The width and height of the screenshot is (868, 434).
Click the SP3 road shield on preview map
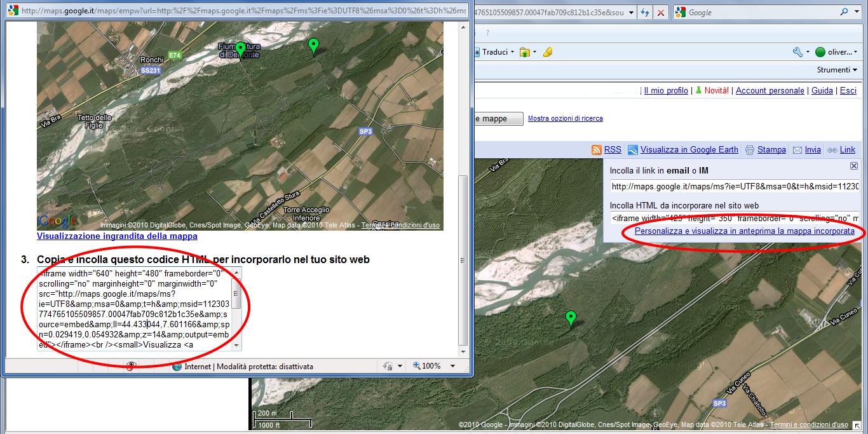click(365, 132)
